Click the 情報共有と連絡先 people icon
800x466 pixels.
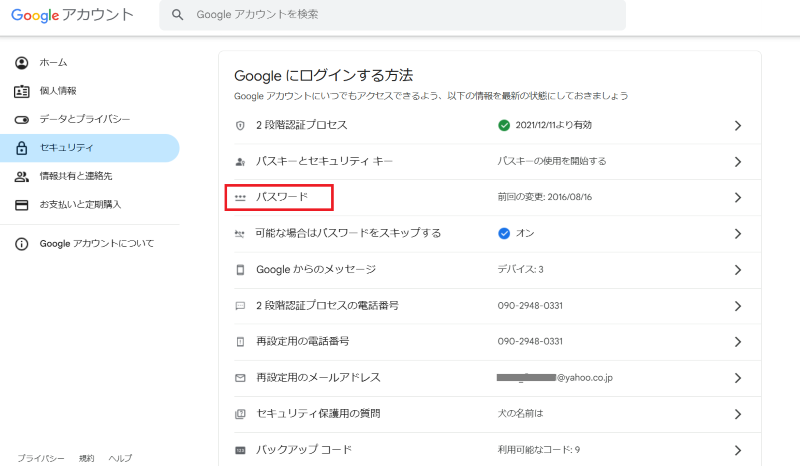coord(21,177)
